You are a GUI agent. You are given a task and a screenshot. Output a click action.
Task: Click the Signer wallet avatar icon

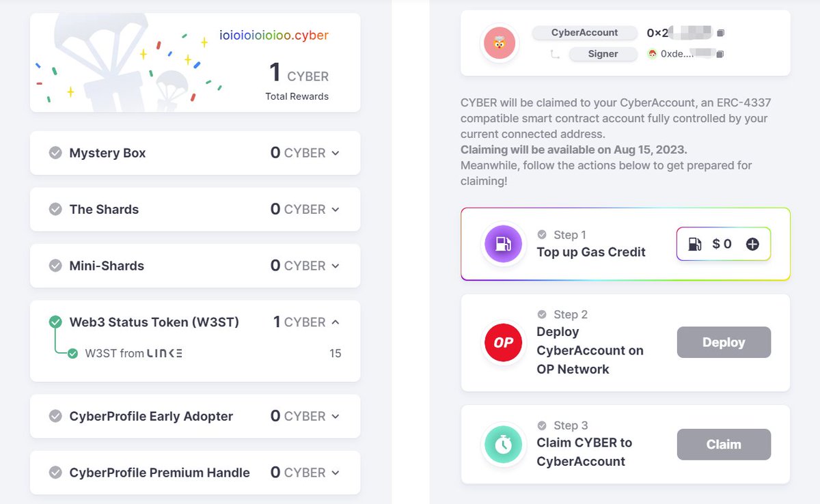(x=653, y=54)
